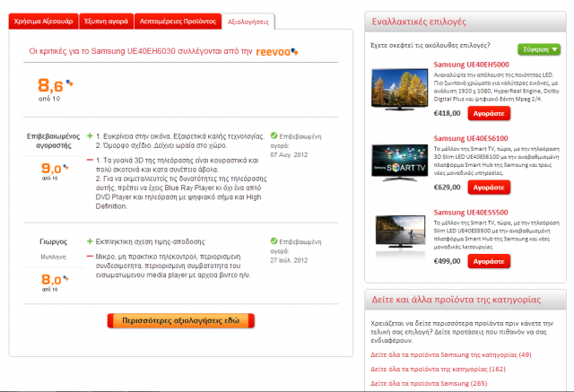Click the Εναλλακτικές επιλογές panel heading
This screenshot has width=574, height=392.
coord(419,22)
